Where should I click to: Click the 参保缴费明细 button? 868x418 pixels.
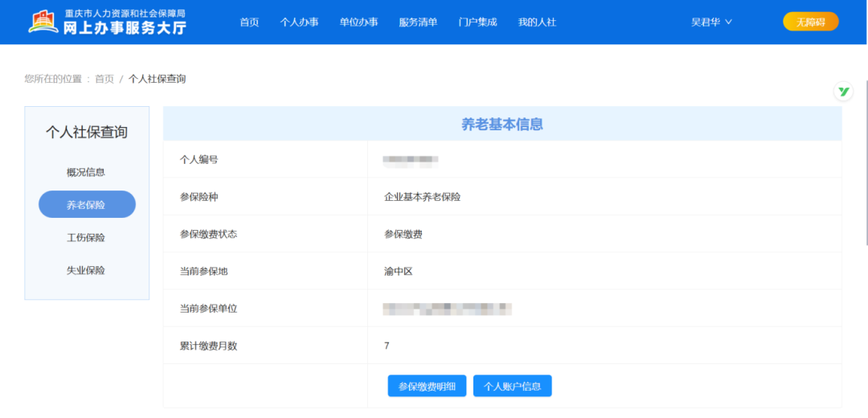(x=427, y=386)
